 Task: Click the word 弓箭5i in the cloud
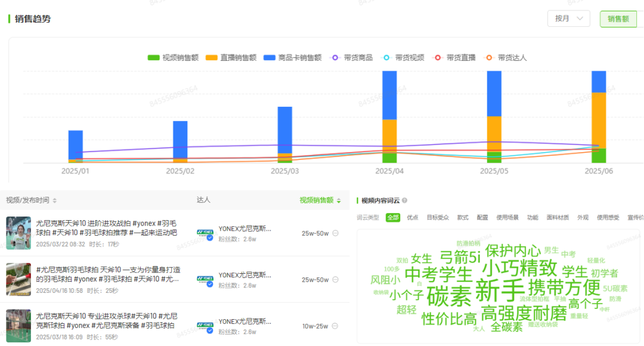click(x=460, y=257)
